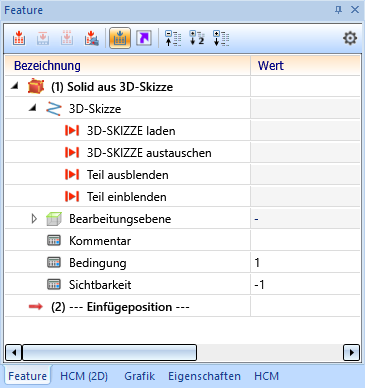Viewport: 365px width, 388px height.
Task: Select the 3D-SKIZZE austauschen entry
Action: coord(149,153)
